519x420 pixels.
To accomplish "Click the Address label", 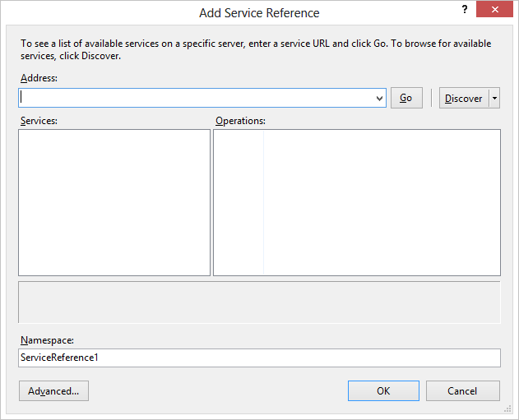I will [39, 78].
